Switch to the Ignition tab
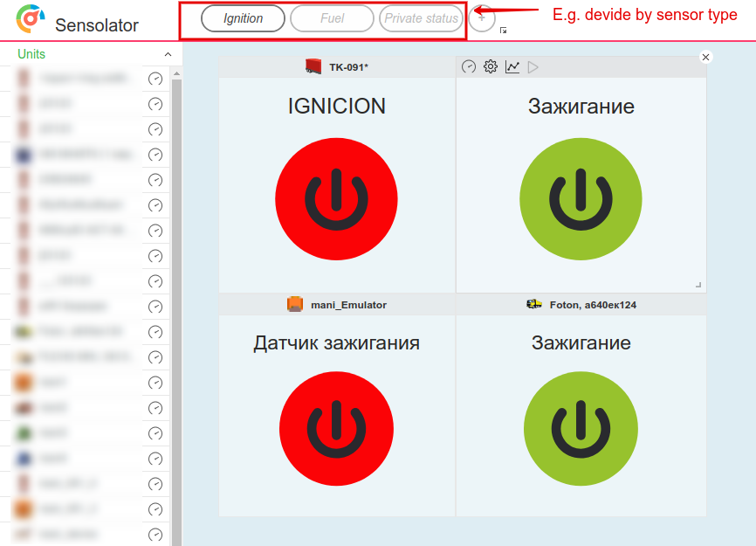Image resolution: width=756 pixels, height=546 pixels. (243, 18)
